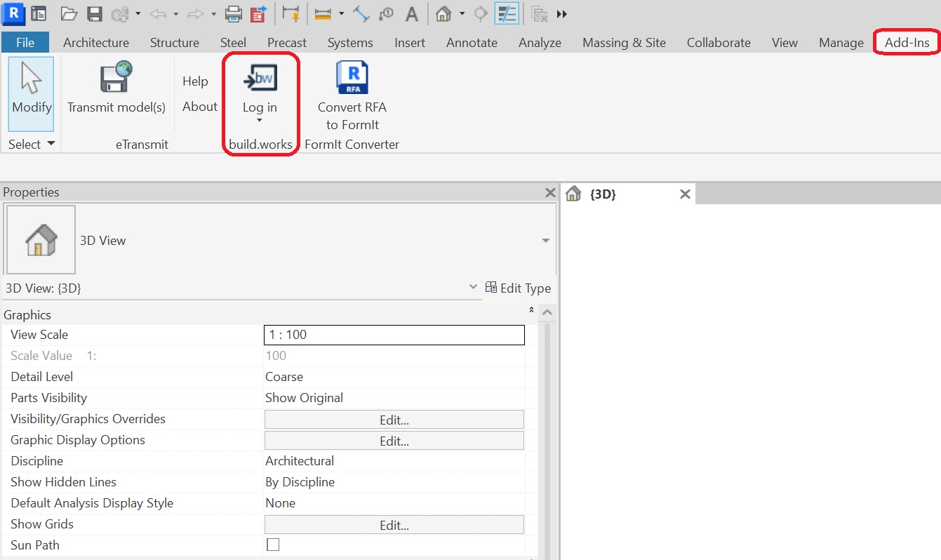
Task: Toggle the Thin Lines icon
Action: click(x=507, y=13)
